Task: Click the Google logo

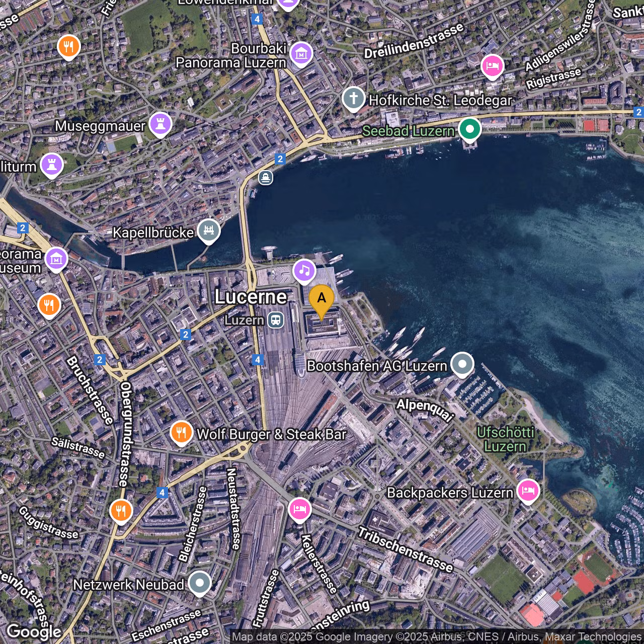Action: click(x=34, y=632)
